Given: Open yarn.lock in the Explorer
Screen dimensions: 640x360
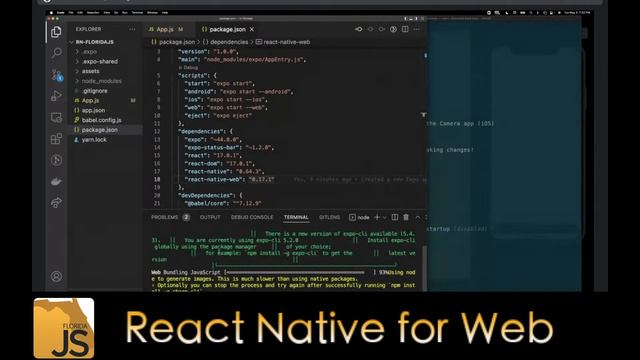Looking at the screenshot, I should pyautogui.click(x=94, y=140).
